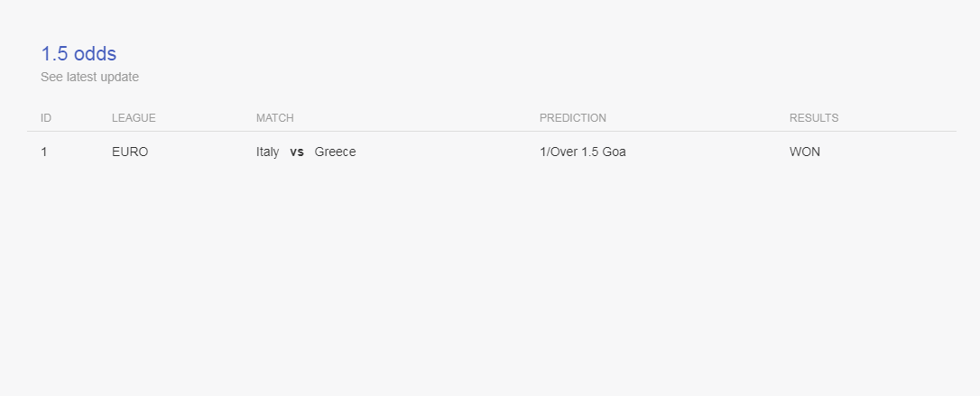980x396 pixels.
Task: Click the row ID number 1 cell
Action: tap(43, 152)
